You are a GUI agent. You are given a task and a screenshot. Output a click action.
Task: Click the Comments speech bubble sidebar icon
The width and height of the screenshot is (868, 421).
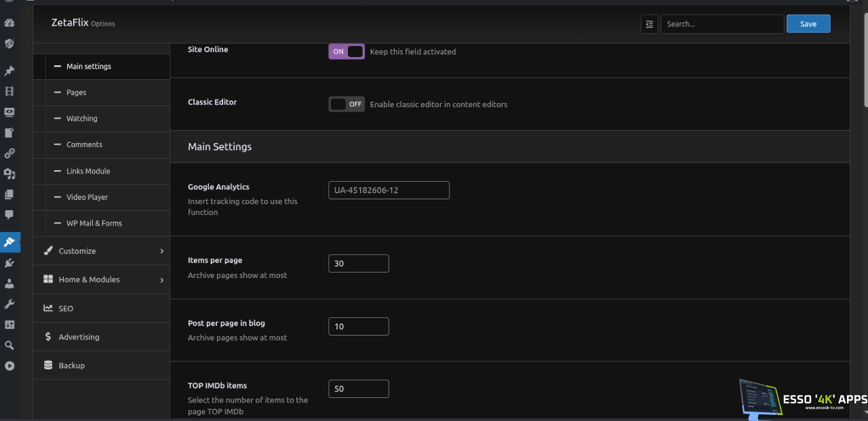coord(9,215)
